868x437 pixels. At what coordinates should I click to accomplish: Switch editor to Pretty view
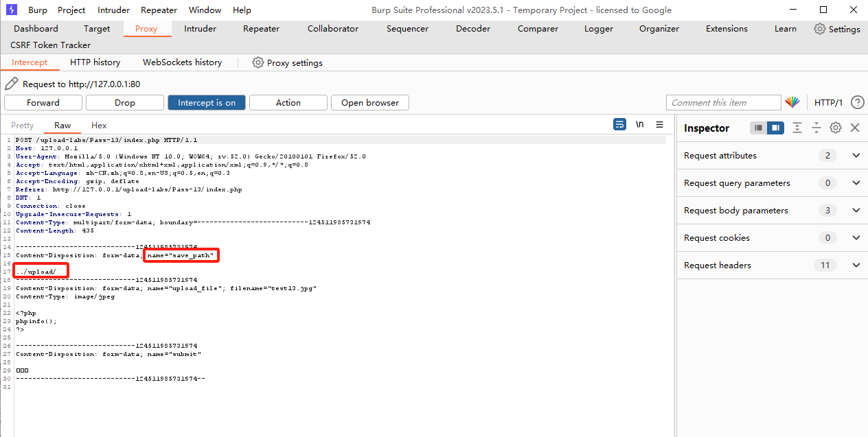pyautogui.click(x=22, y=126)
